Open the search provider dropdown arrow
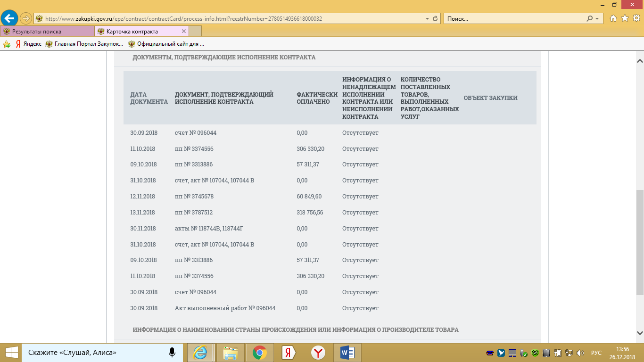The height and width of the screenshot is (362, 644). click(597, 19)
